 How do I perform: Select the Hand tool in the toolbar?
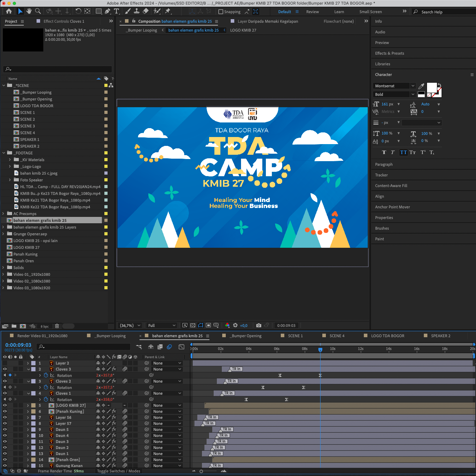pyautogui.click(x=29, y=11)
